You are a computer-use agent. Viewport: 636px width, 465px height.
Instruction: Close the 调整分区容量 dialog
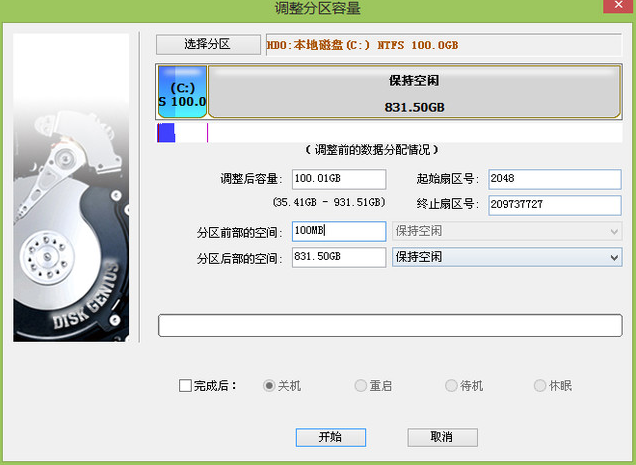(x=618, y=6)
